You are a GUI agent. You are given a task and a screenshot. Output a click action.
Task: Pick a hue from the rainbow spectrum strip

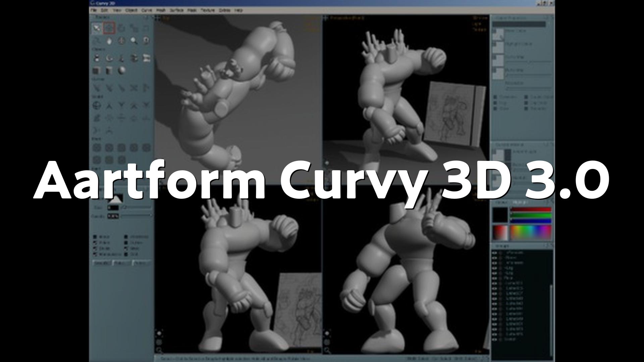click(531, 233)
